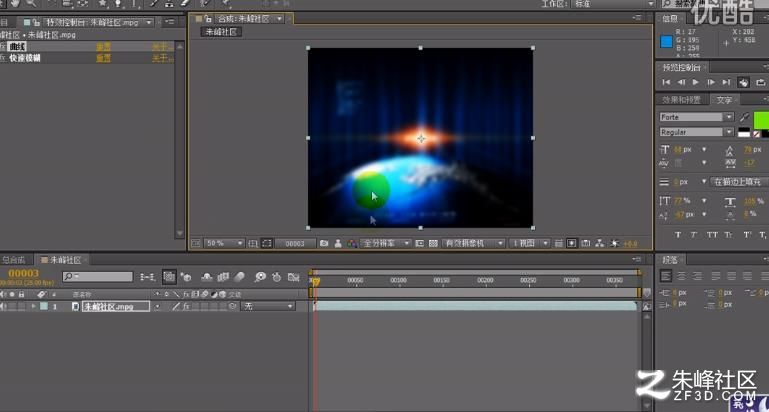Toggle the mask visibility icon in viewer
The width and height of the screenshot is (769, 412).
[x=267, y=243]
